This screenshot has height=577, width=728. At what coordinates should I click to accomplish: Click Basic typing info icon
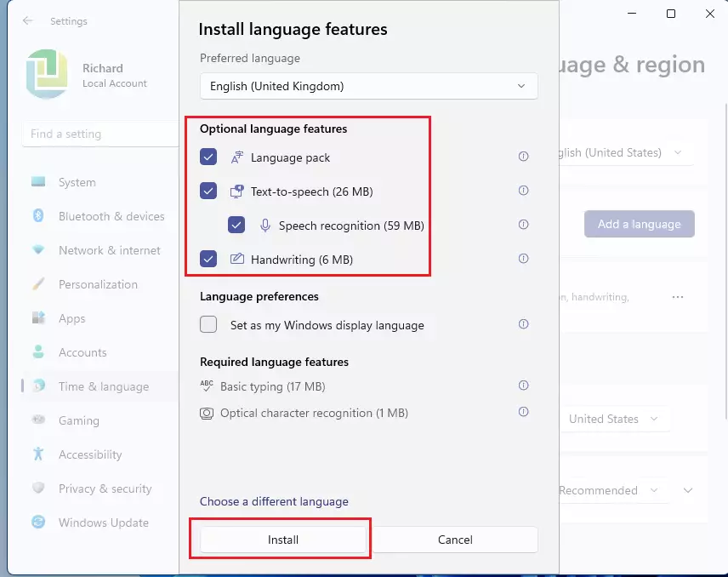click(523, 386)
